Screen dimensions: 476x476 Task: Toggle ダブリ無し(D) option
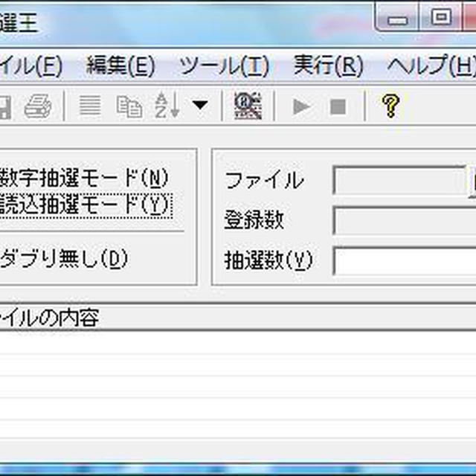64,259
